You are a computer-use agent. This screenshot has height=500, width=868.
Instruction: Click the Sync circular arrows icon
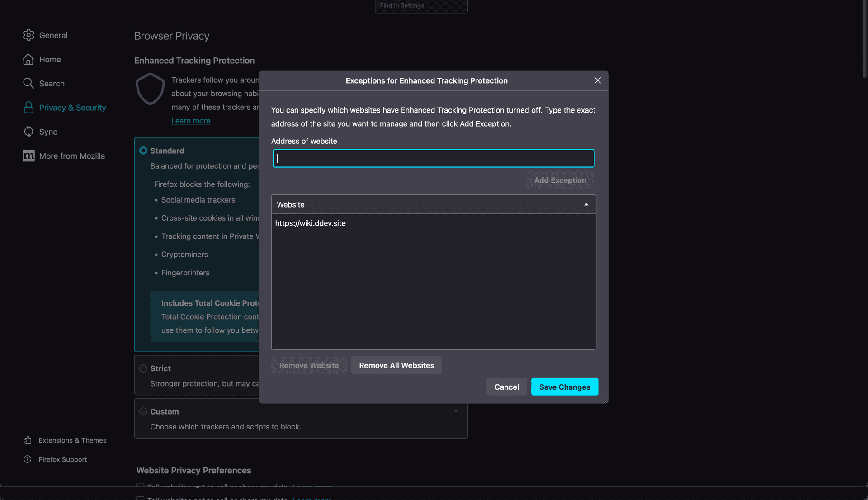click(28, 132)
